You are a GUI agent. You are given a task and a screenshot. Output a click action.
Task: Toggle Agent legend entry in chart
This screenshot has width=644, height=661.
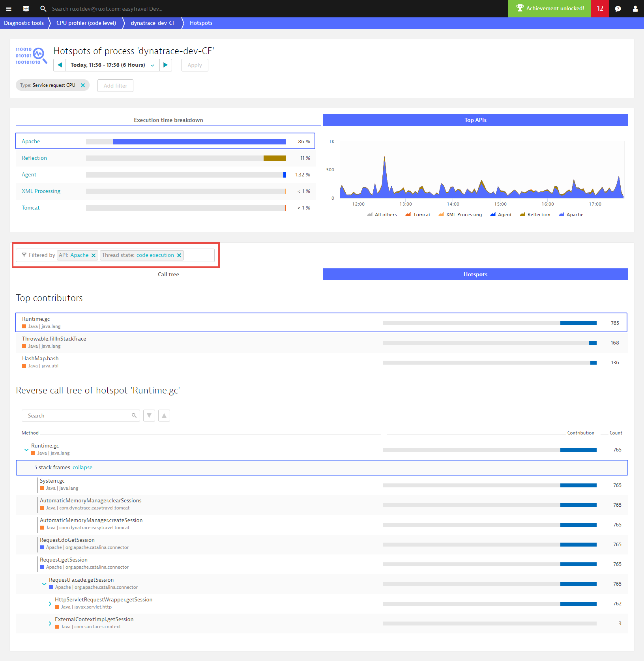point(501,215)
